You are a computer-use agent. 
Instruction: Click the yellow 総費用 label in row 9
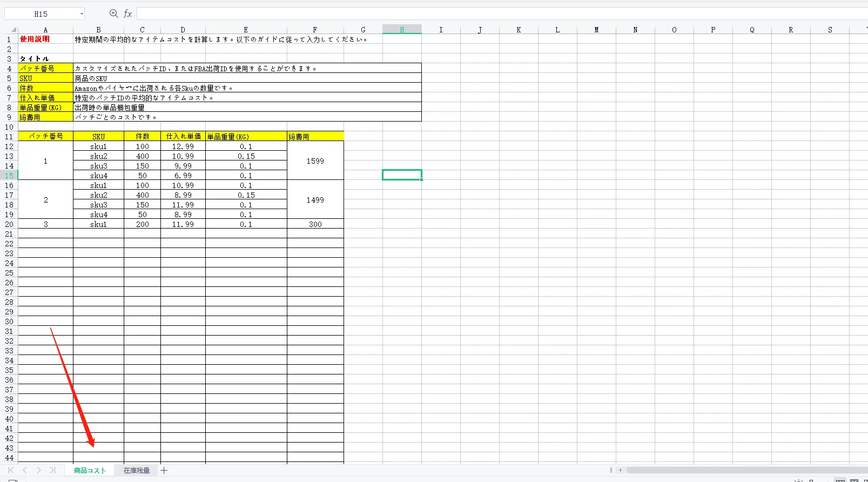[45, 117]
